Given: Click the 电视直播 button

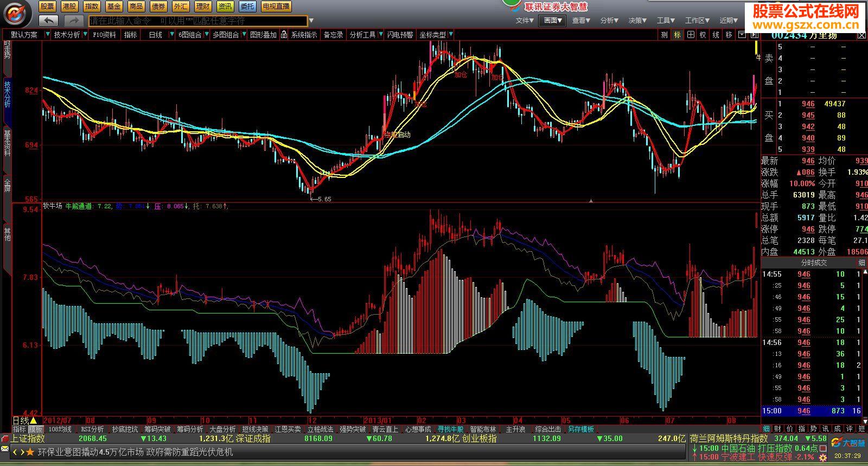Looking at the screenshot, I should [276, 7].
